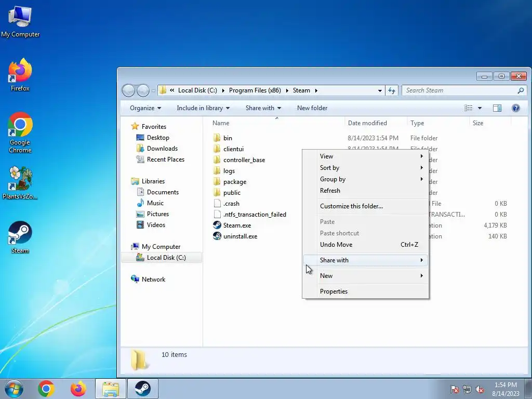The image size is (532, 399).
Task: Open the Steam.exe application icon
Action: 217,225
